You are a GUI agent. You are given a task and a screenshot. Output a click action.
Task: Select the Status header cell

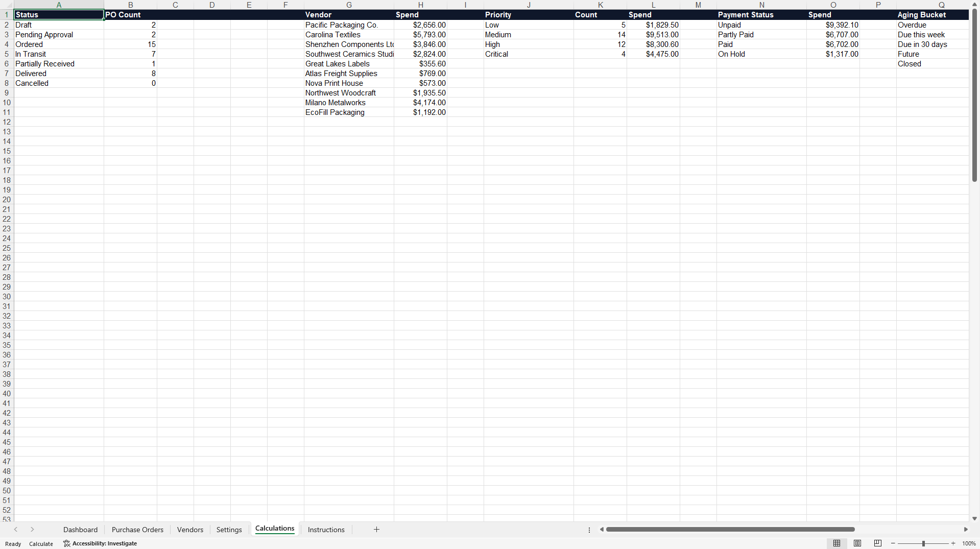point(59,15)
